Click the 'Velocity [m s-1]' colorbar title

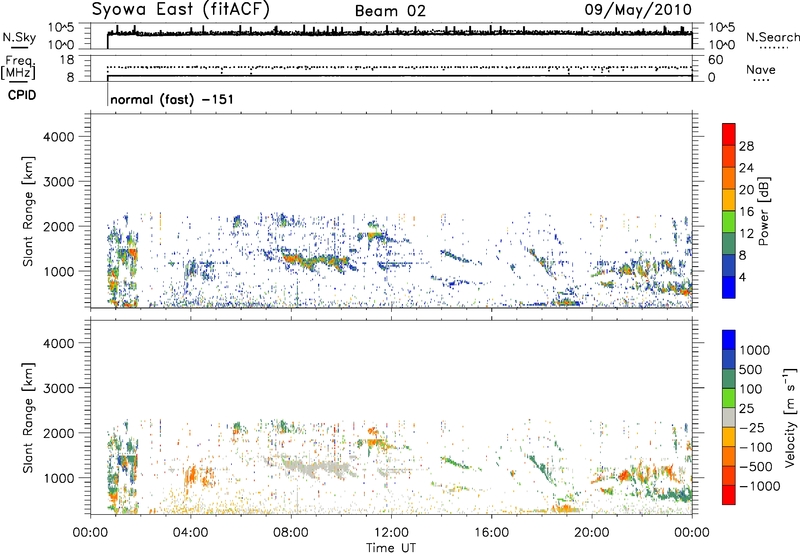pos(790,417)
